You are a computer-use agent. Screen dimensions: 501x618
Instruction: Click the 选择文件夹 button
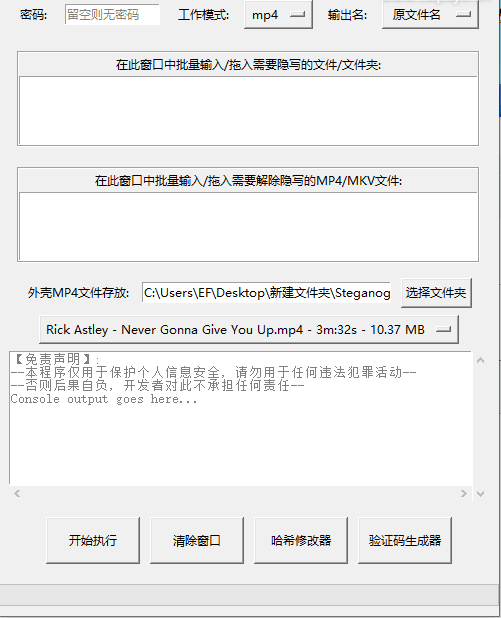click(x=436, y=293)
